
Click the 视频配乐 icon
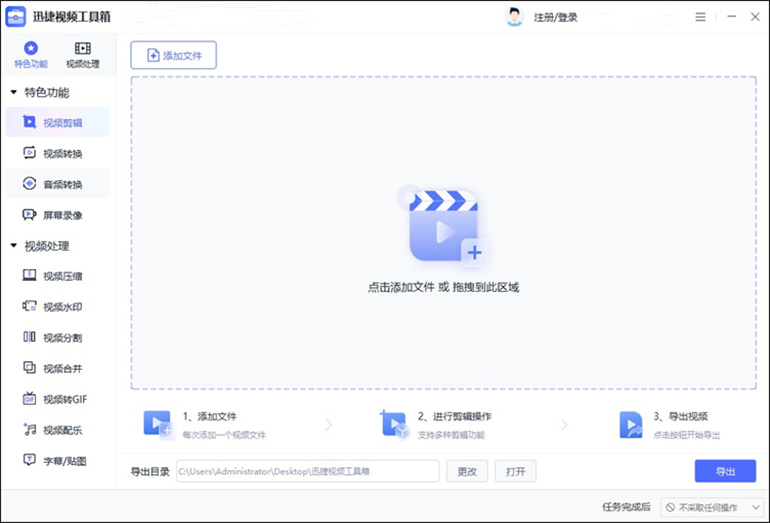pyautogui.click(x=29, y=429)
